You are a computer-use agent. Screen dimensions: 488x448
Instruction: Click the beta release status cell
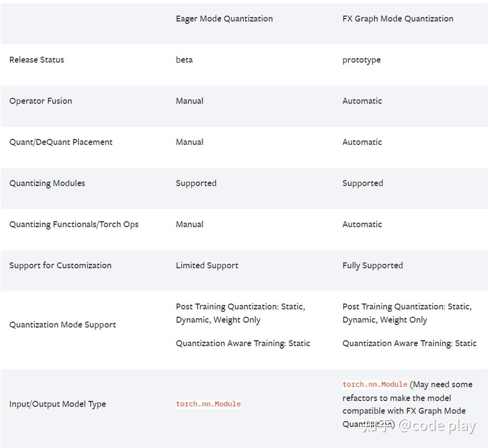[184, 60]
